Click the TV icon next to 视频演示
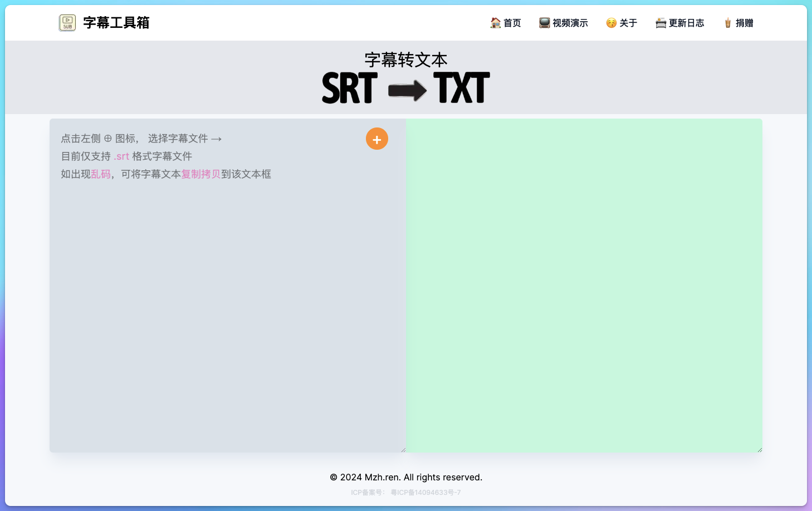Viewport: 812px width, 511px height. point(543,23)
